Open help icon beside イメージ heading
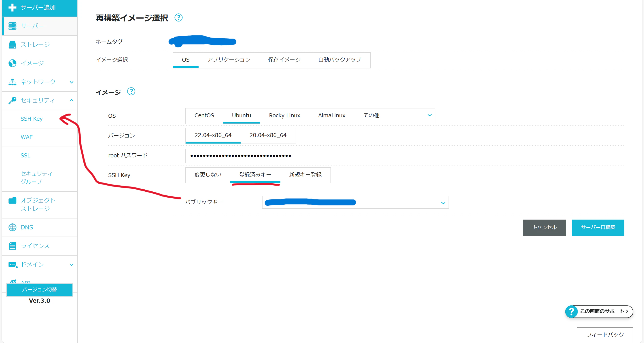 (x=131, y=91)
